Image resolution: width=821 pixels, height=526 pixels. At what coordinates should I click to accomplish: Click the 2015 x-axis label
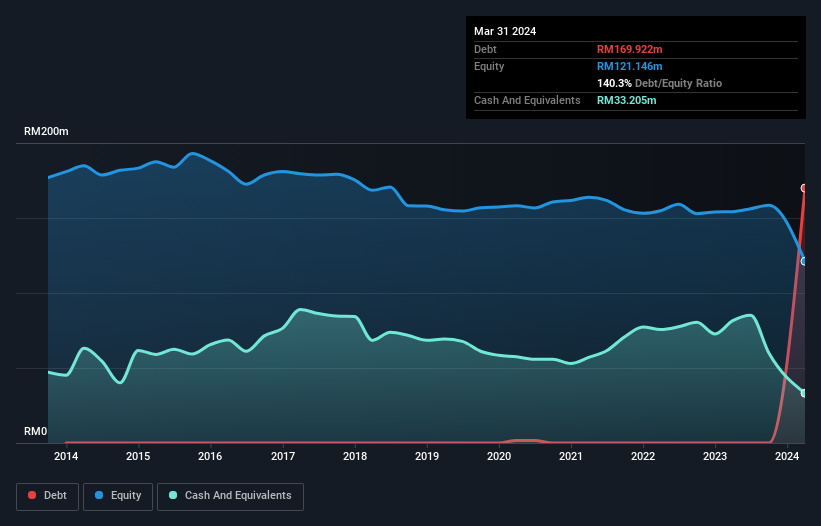point(138,456)
